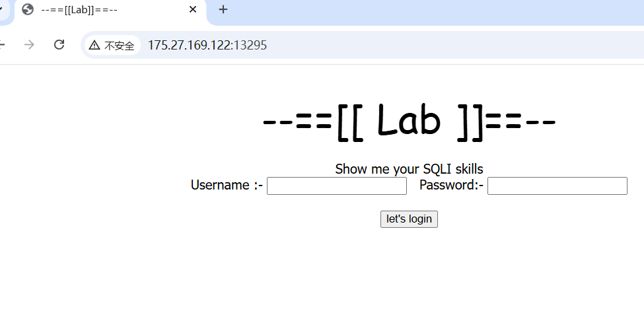Click the not-secure warning triangle icon
The image size is (644, 311).
point(94,45)
